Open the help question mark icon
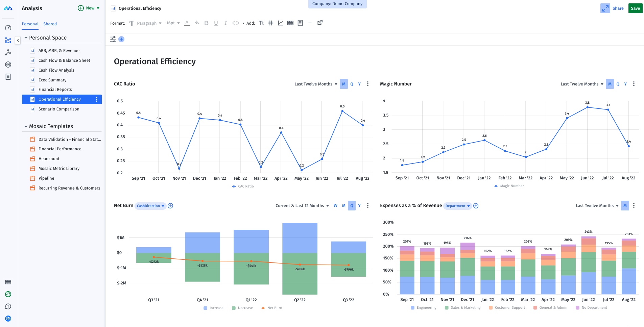The image size is (644, 327). [x=8, y=306]
